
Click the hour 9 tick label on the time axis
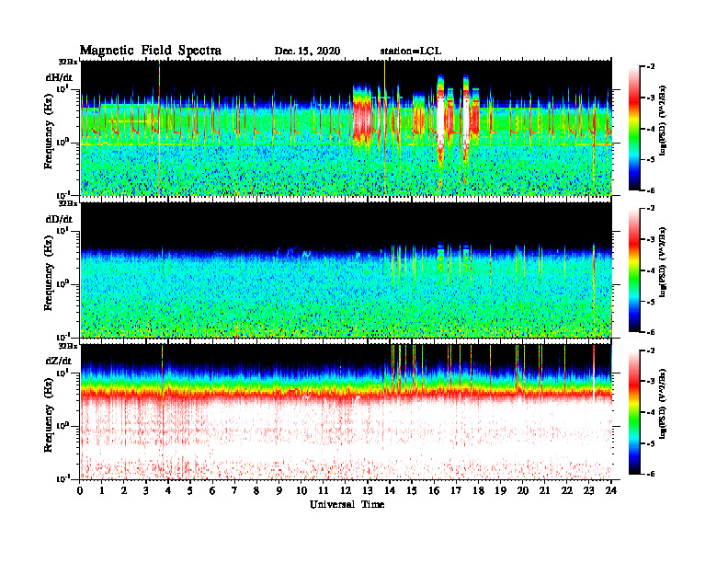[279, 491]
